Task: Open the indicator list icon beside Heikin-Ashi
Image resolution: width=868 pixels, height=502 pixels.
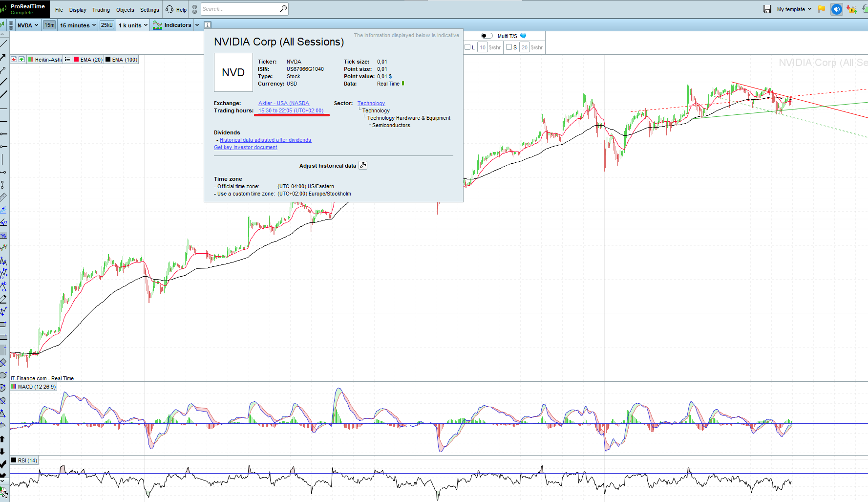Action: 67,60
